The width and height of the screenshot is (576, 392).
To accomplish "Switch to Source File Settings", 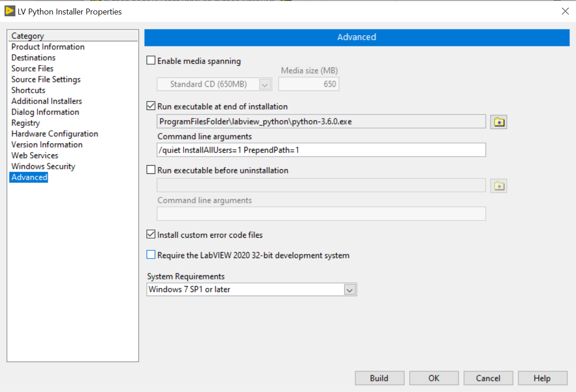I will (x=46, y=80).
